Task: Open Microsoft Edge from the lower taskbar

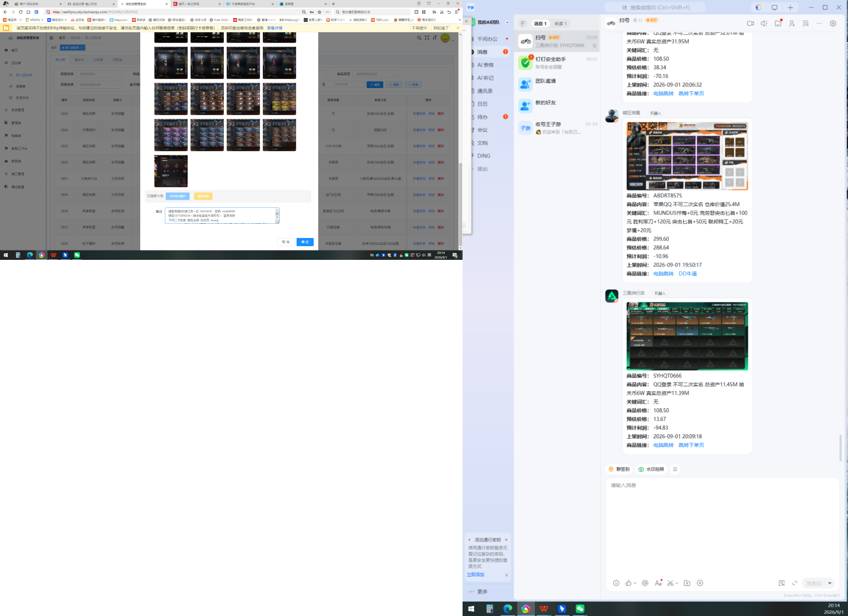Action: 507,609
